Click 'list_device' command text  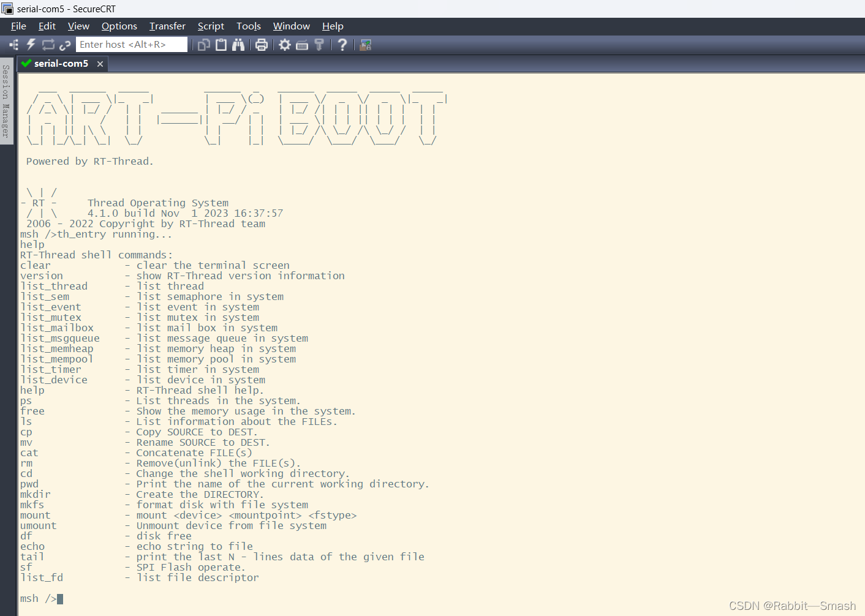pyautogui.click(x=54, y=380)
